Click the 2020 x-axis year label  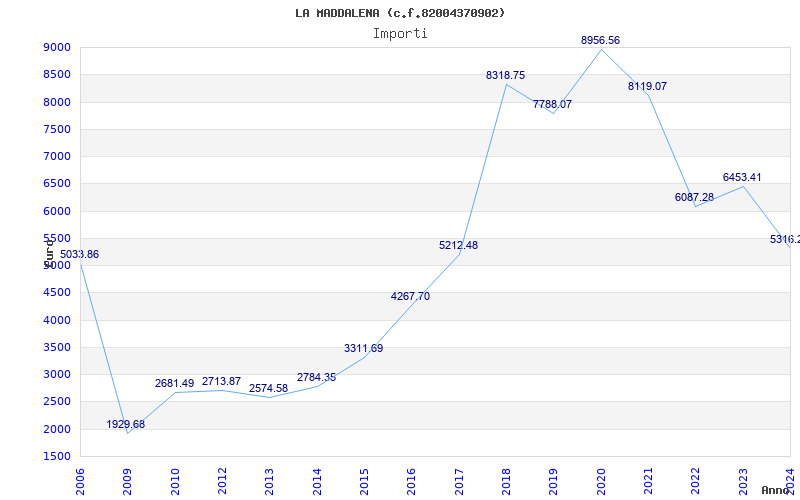(x=601, y=482)
